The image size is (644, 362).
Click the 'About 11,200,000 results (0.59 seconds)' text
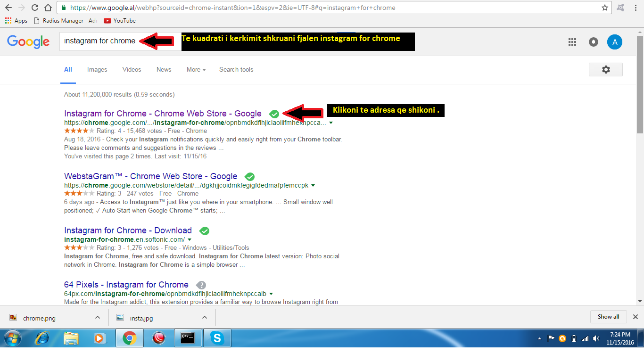click(x=119, y=94)
